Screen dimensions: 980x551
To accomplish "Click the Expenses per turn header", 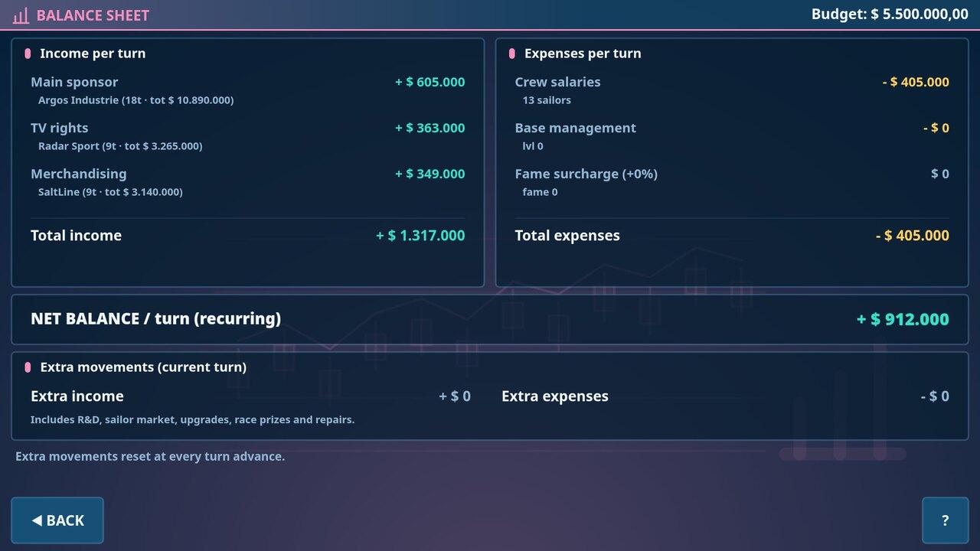I will 583,54.
